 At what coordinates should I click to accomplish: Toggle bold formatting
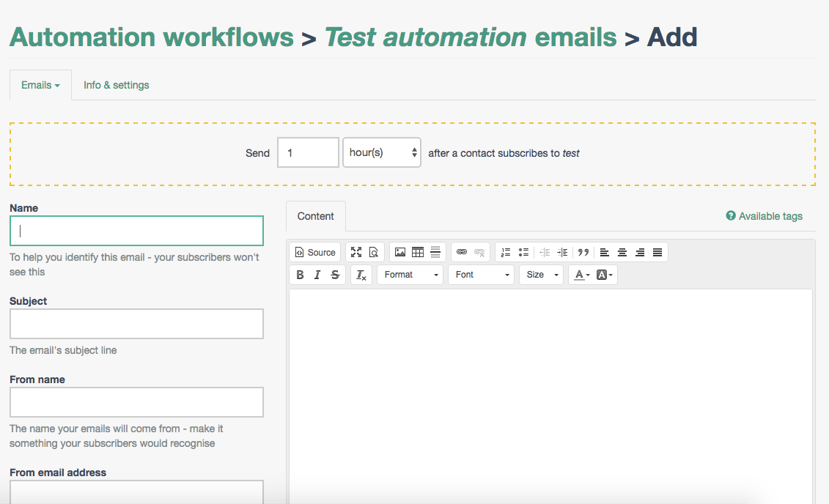coord(300,275)
